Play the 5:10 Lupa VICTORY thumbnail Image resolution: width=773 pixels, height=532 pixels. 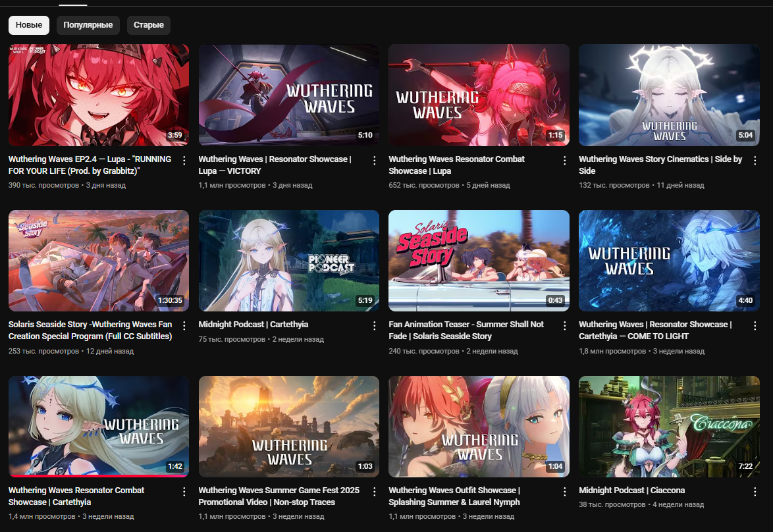289,95
